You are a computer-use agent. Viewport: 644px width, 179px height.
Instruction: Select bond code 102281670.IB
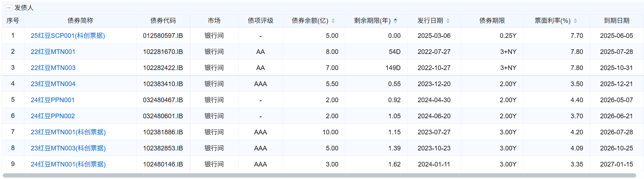coord(163,52)
